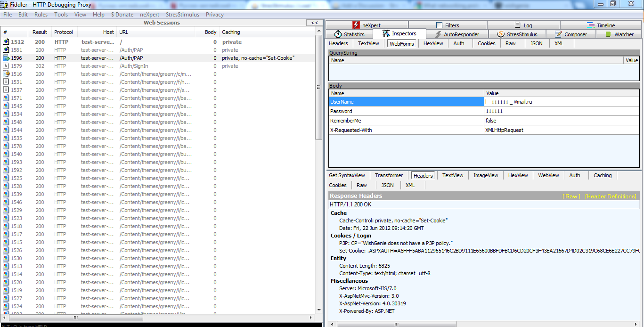Viewport: 644px width, 327px height.
Task: Select the RememberMe row in Body grid
Action: tap(484, 121)
